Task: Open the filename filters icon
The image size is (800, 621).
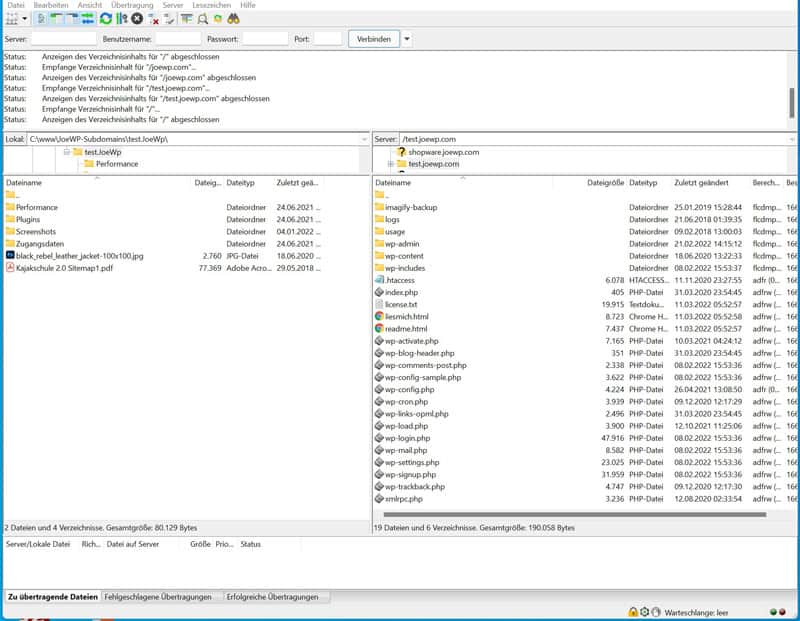Action: point(186,19)
